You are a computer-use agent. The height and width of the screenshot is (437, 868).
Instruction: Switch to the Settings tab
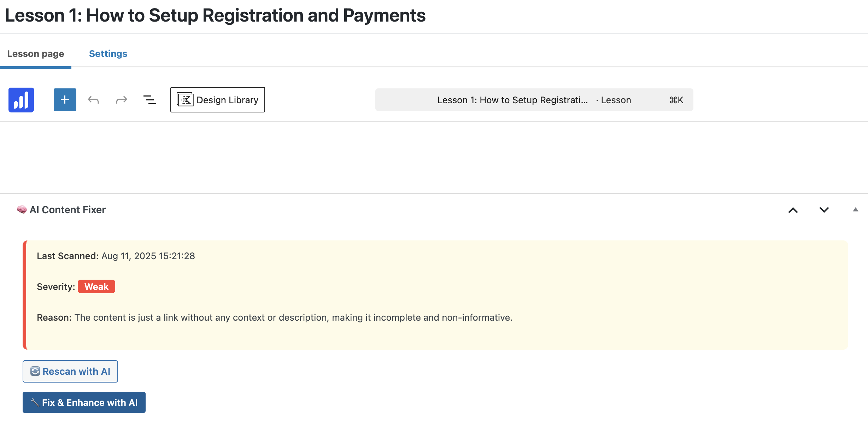click(x=108, y=54)
